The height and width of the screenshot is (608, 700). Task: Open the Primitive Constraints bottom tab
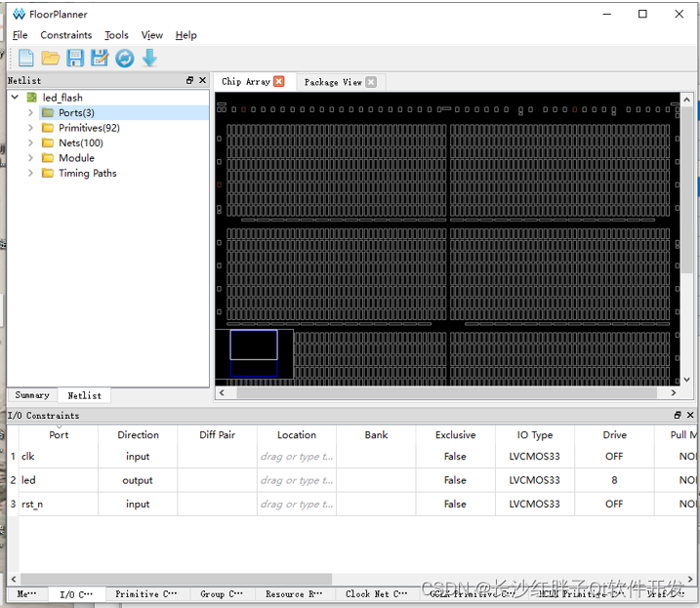pos(146,594)
